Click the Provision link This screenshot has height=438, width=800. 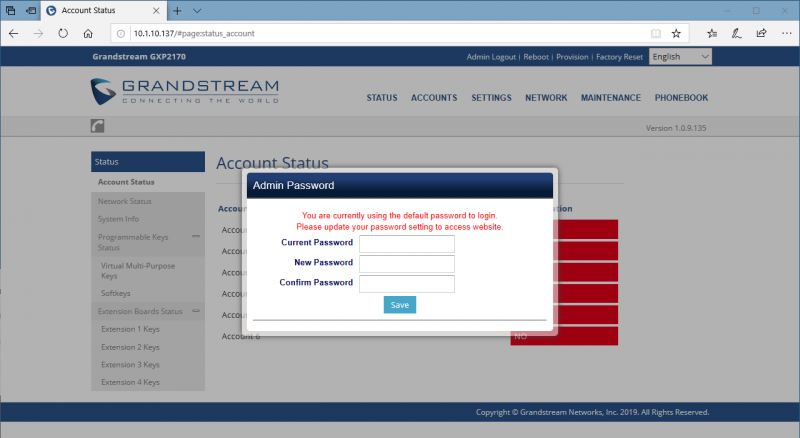tap(572, 57)
